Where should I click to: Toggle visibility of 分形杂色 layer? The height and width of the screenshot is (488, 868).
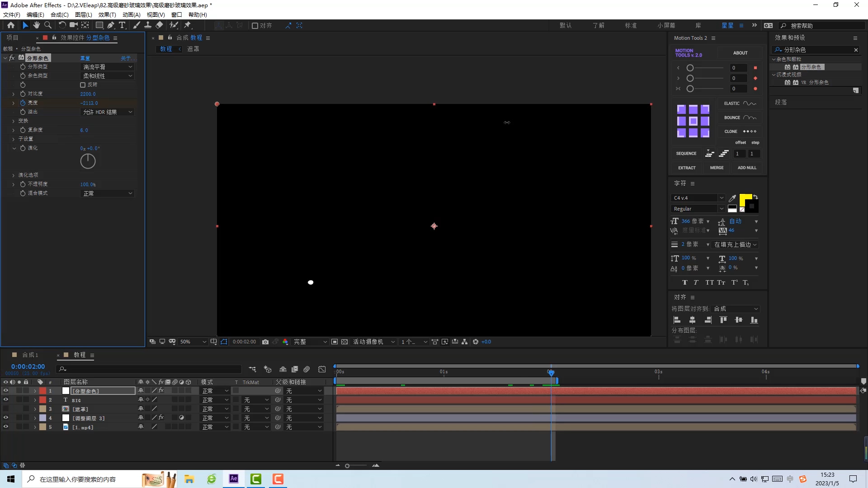(x=5, y=391)
